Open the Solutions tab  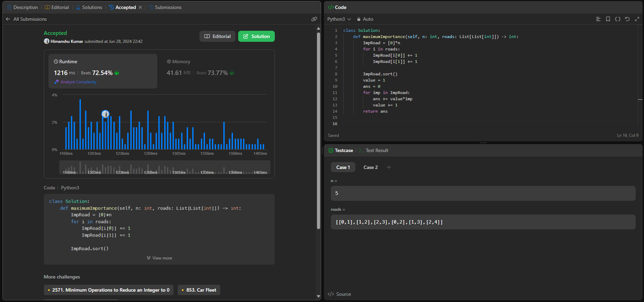89,8
